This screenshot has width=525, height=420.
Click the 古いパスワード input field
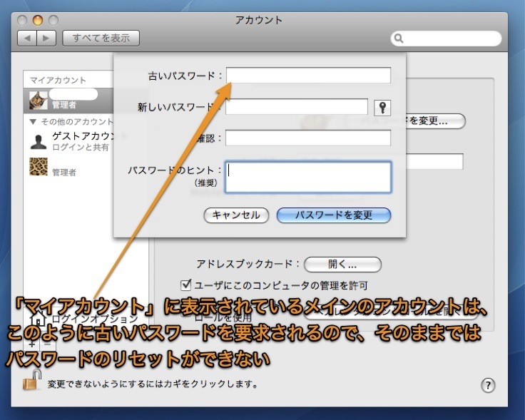(308, 76)
